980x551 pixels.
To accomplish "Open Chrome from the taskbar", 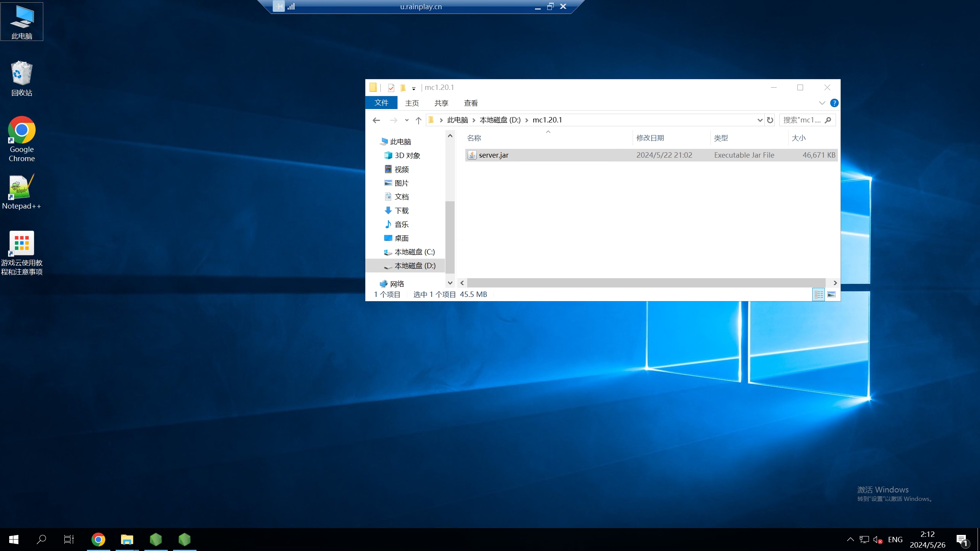I will coord(98,540).
